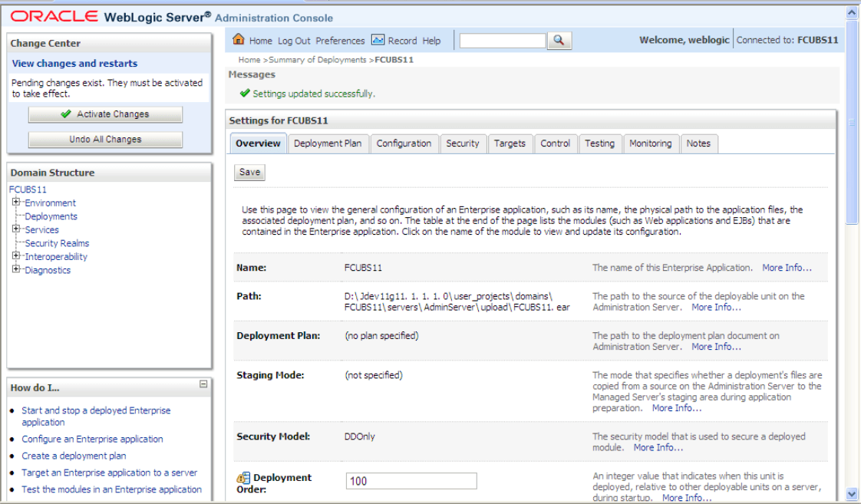Click the Deployment Order input field
The image size is (861, 504).
(411, 480)
